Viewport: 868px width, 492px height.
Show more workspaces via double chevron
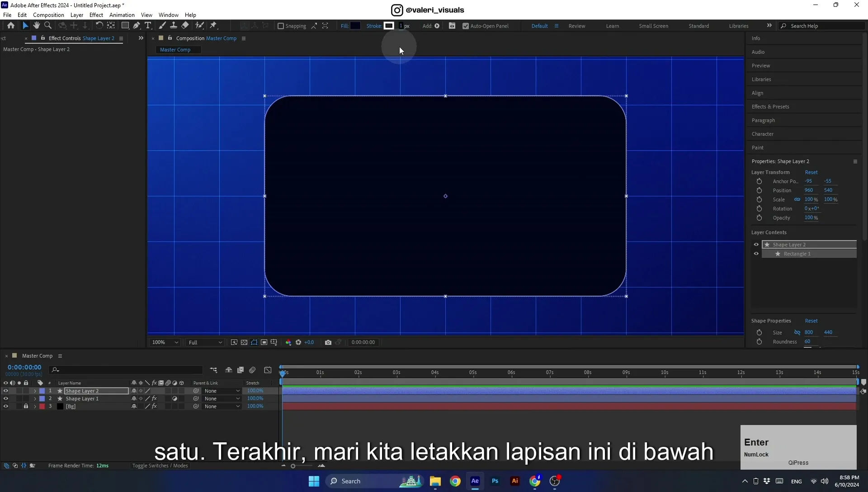coord(769,25)
